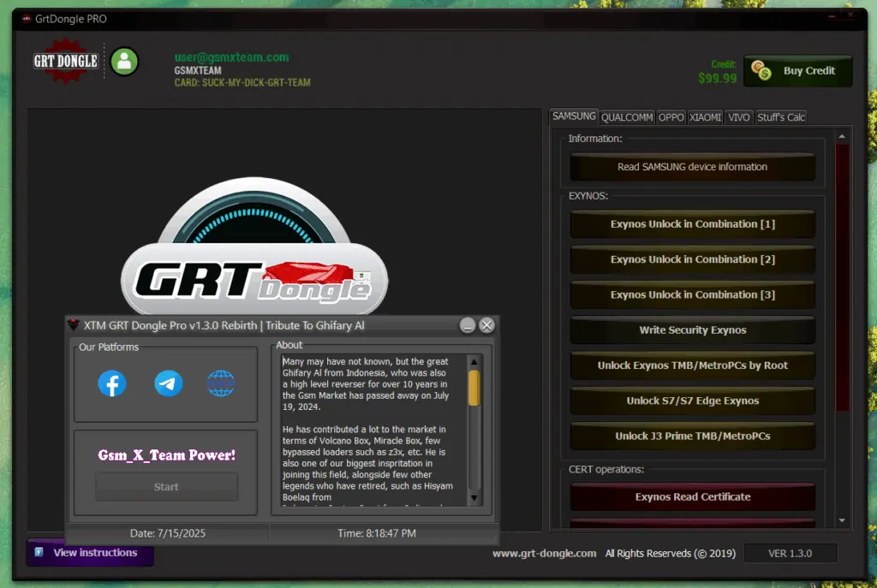Click the About text scrollbar thumb
Viewport: 877px width, 588px height.
[x=474, y=388]
